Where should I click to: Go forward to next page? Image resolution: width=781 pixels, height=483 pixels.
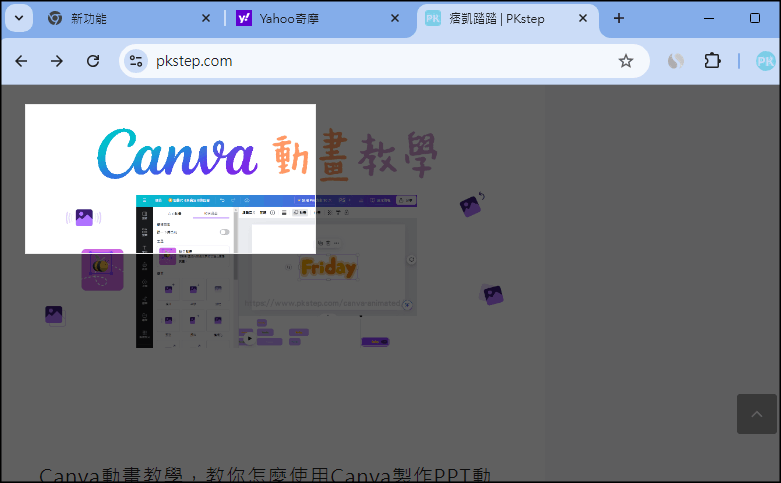[57, 61]
